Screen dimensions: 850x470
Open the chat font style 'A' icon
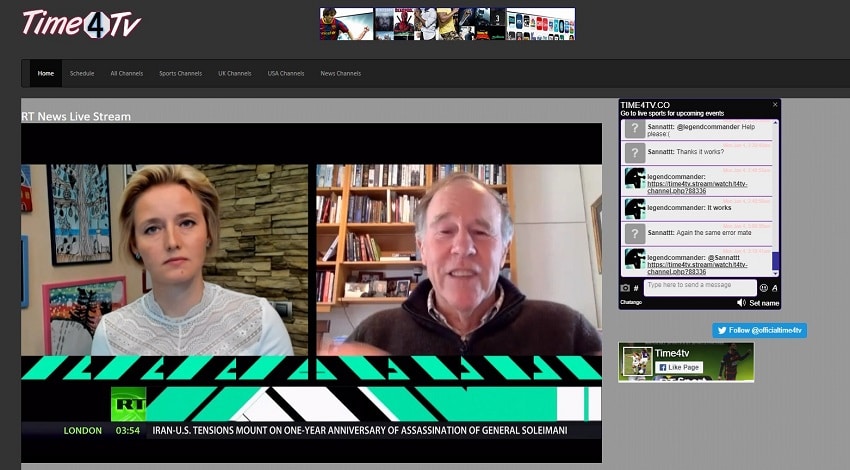click(x=775, y=288)
